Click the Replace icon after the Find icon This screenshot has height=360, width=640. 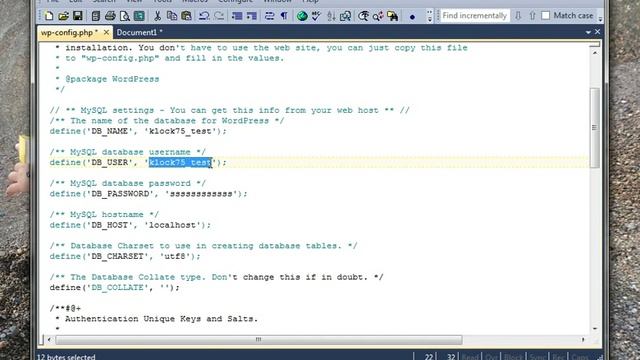pyautogui.click(x=378, y=16)
